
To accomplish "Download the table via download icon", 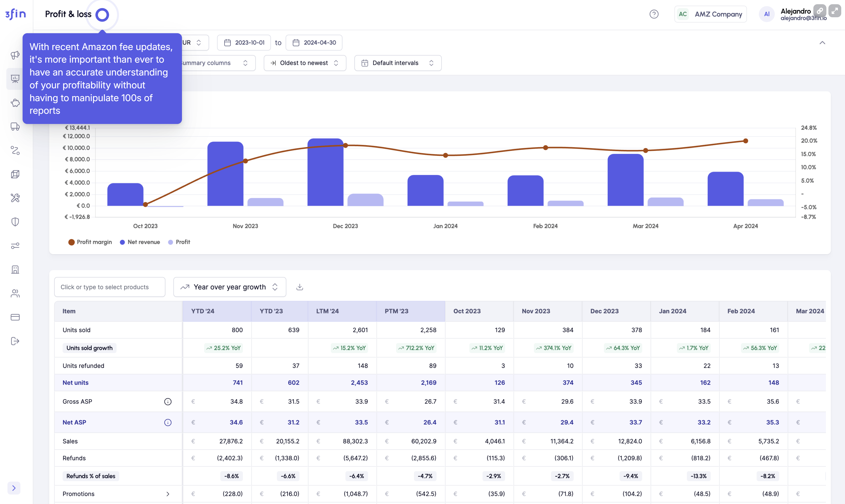I will [300, 287].
